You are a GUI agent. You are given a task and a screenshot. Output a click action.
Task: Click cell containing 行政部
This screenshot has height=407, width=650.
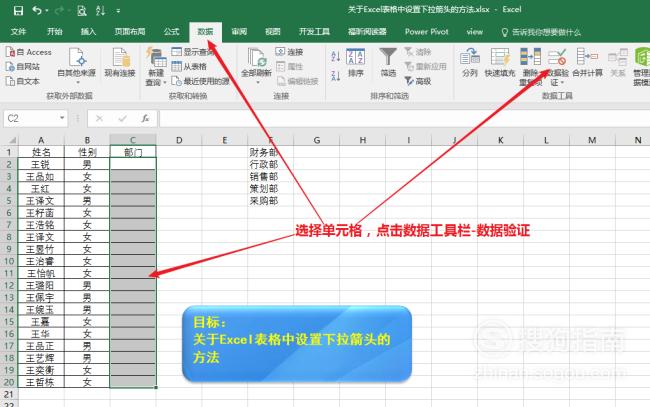(x=270, y=165)
